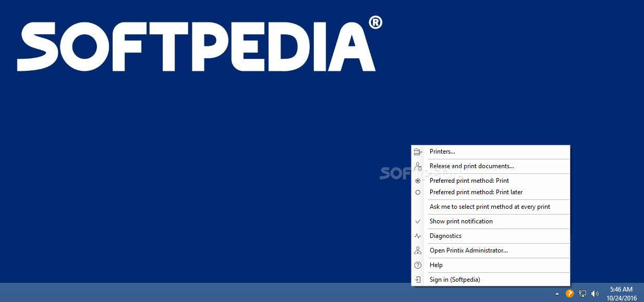644x302 pixels.
Task: Uncheck the Show print notification checkmark
Action: coord(418,221)
